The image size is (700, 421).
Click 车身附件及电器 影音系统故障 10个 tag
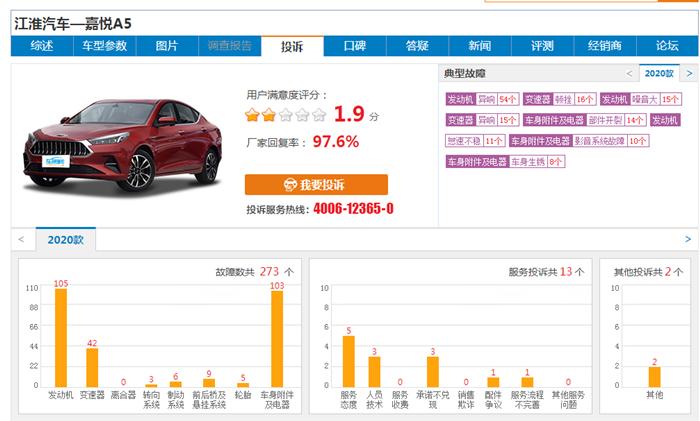coord(579,141)
